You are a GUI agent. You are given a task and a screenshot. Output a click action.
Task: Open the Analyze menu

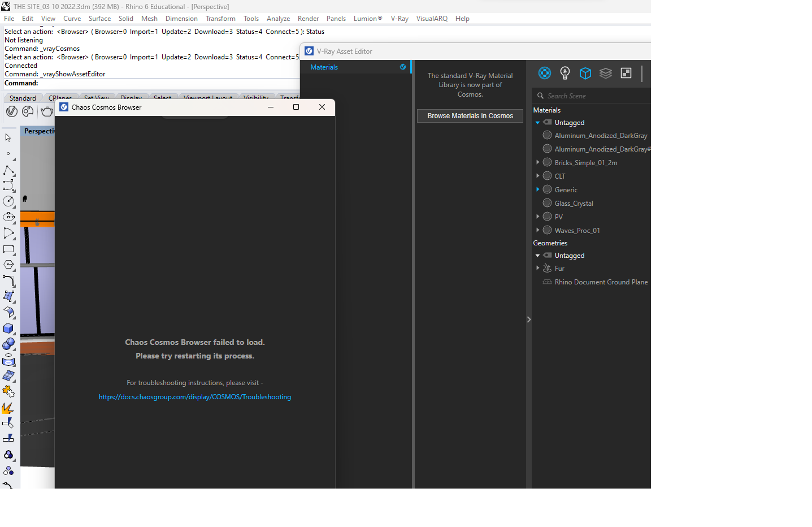coord(278,19)
